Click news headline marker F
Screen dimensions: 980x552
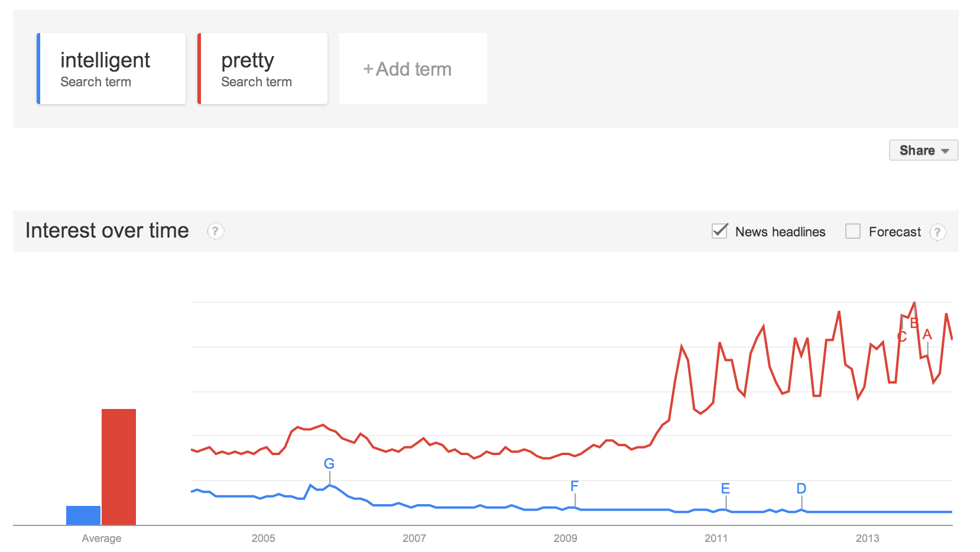pyautogui.click(x=575, y=486)
